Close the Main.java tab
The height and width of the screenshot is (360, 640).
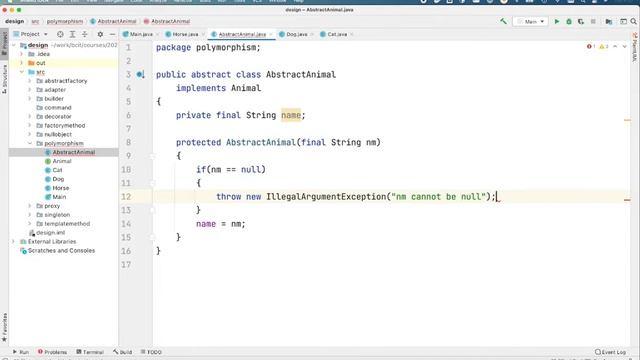[x=158, y=34]
